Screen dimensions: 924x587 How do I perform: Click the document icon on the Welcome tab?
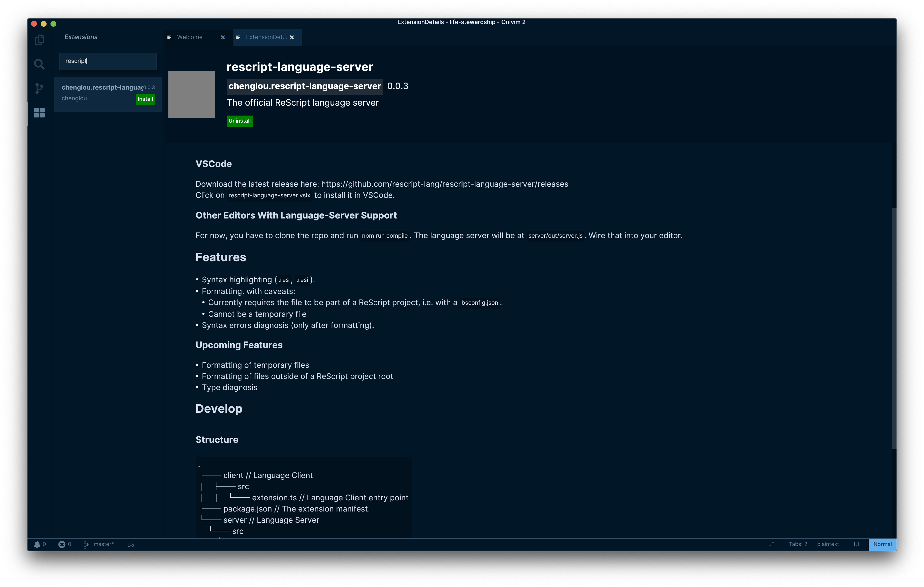point(169,37)
